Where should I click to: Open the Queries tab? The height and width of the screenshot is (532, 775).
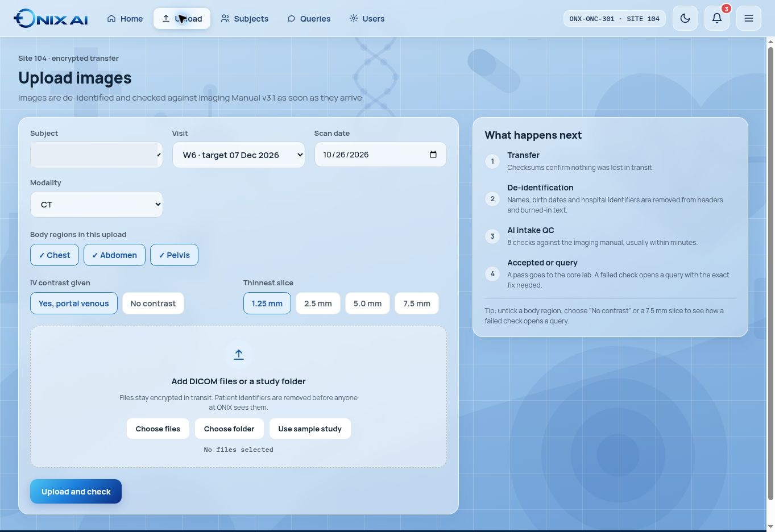coord(309,19)
